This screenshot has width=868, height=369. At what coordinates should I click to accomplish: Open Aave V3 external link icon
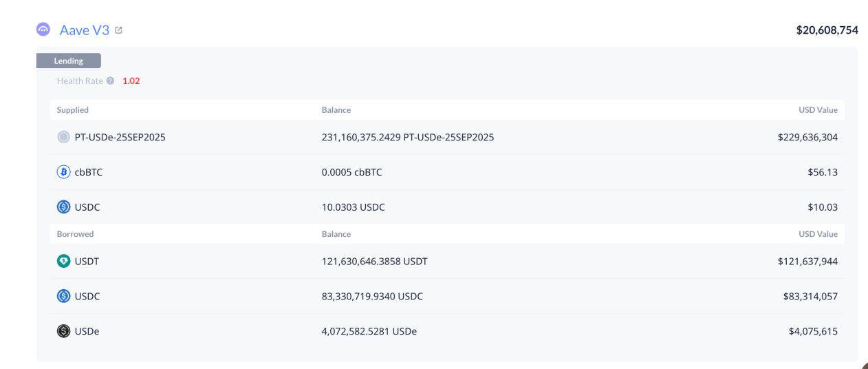(119, 30)
